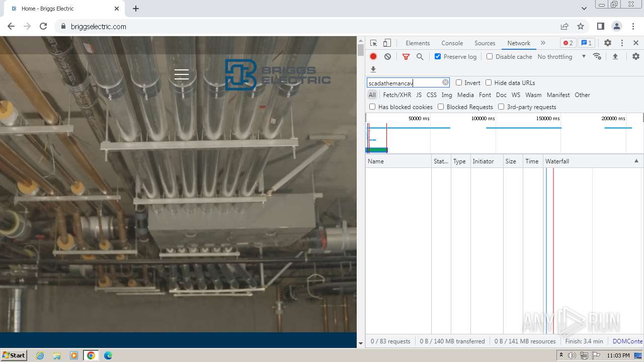Viewport: 644px width, 362px height.
Task: Select the All filter type
Action: (372, 95)
